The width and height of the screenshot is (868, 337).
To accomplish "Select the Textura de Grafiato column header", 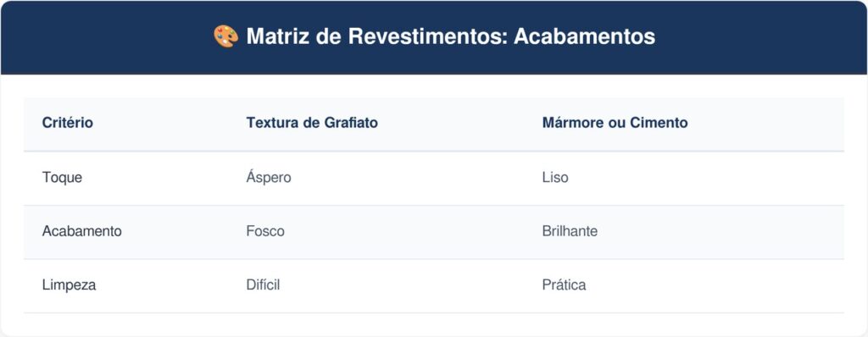I will 312,123.
